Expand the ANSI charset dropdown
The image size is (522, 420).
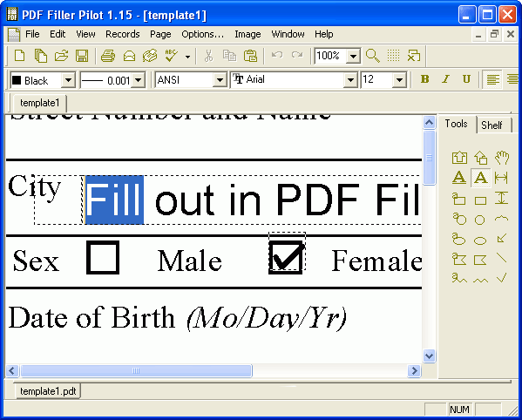[x=220, y=80]
